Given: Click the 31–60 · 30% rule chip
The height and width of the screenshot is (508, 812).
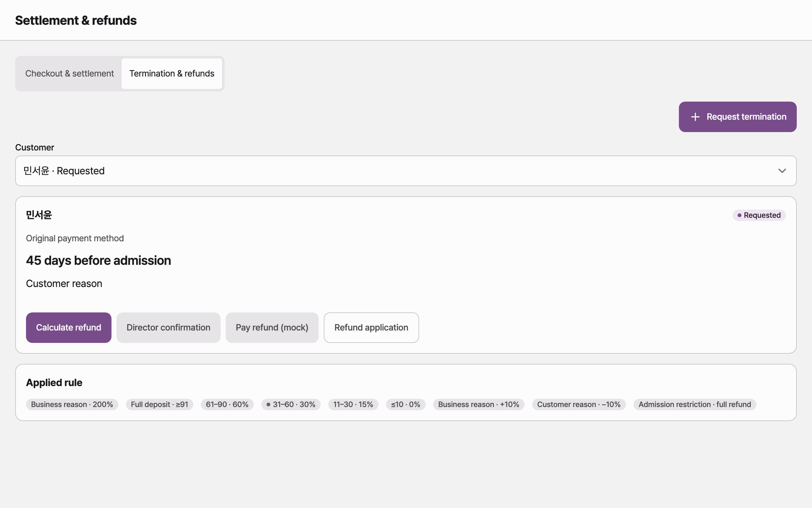Looking at the screenshot, I should click(x=291, y=404).
